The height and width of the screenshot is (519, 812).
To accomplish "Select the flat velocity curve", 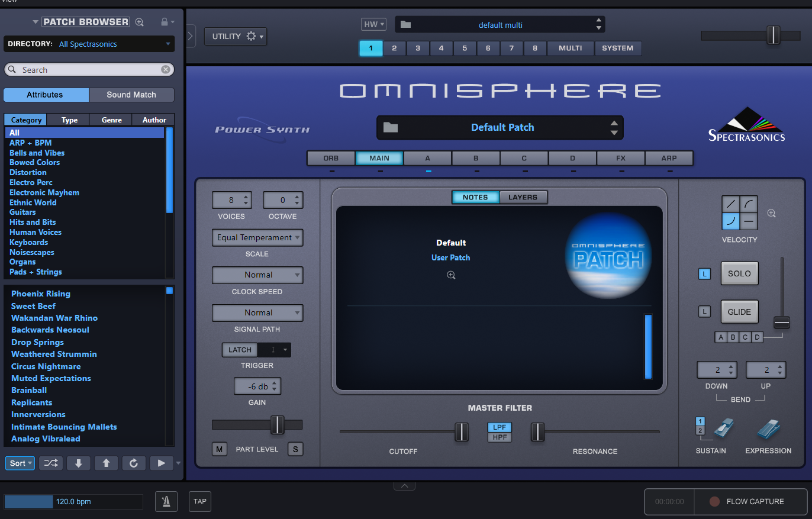I will tap(749, 221).
